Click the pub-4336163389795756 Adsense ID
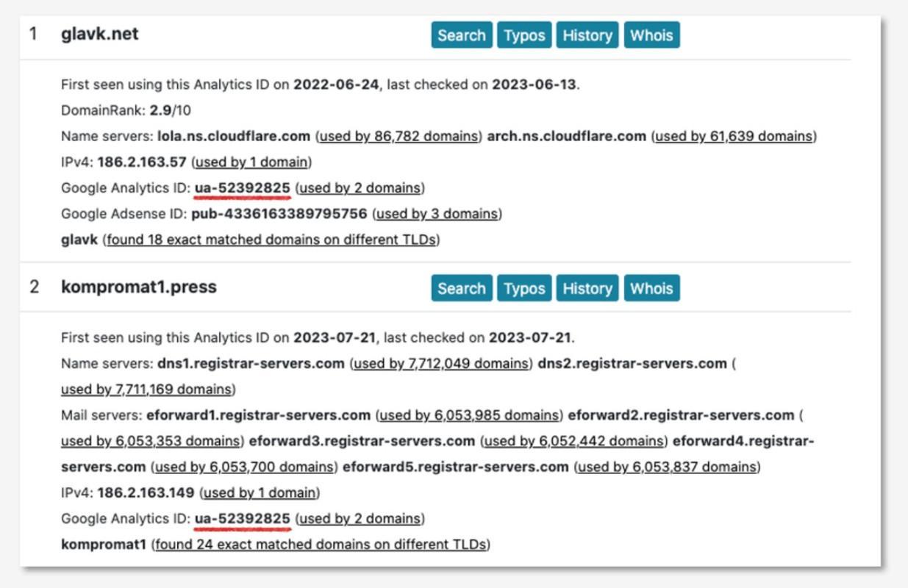Viewport: 908px width, 588px height. coord(279,214)
